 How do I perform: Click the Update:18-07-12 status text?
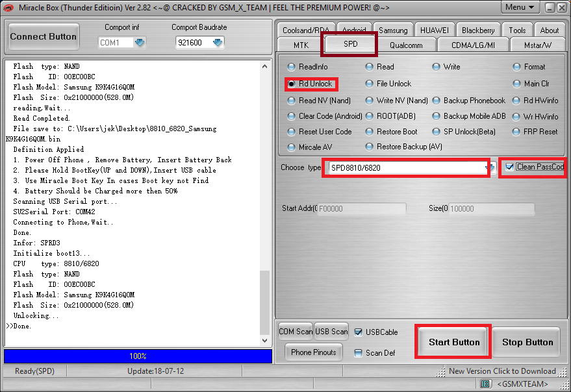155,371
